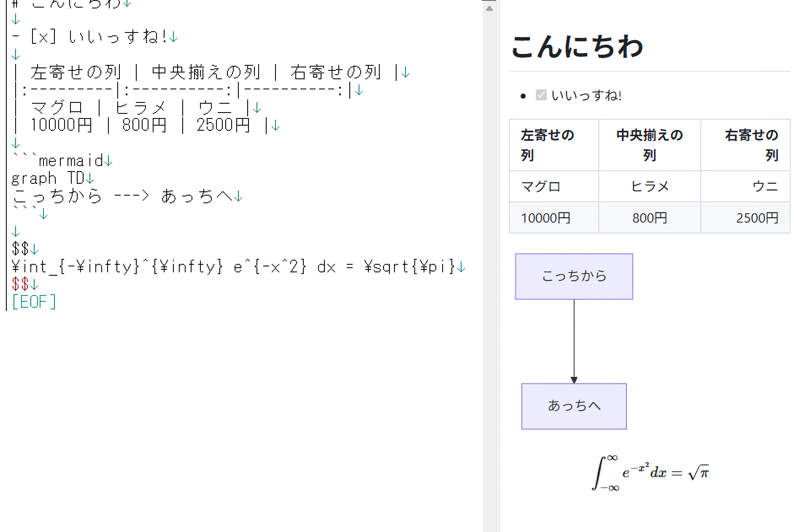Viewport: 794px width, 532px height.
Task: Click the [x] task marker in editor
Action: click(43, 37)
